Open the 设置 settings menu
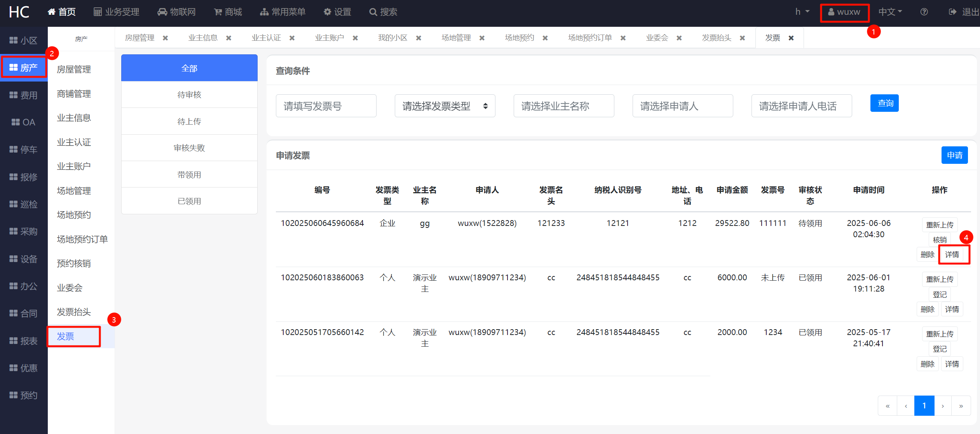This screenshot has width=980, height=434. (x=337, y=12)
